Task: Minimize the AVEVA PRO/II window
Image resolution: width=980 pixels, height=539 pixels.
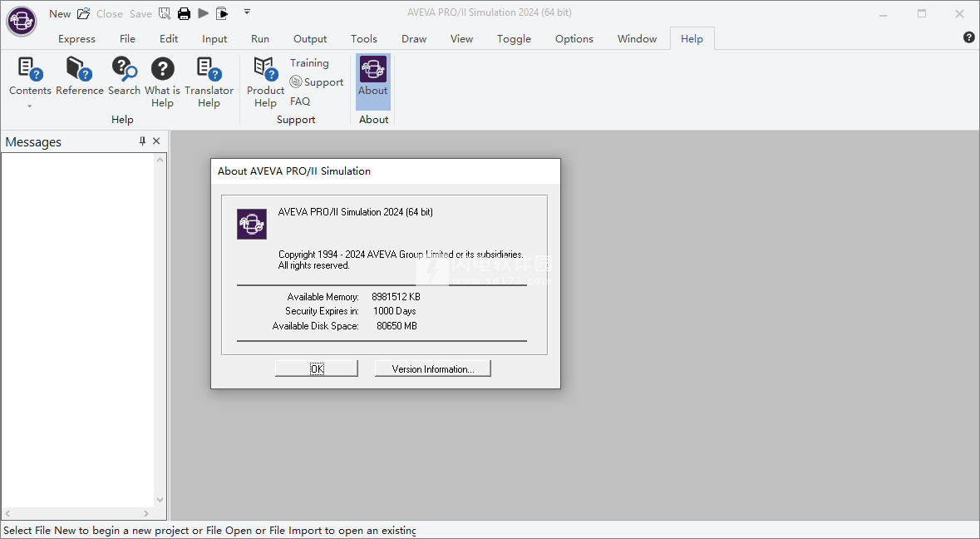Action: 883,14
